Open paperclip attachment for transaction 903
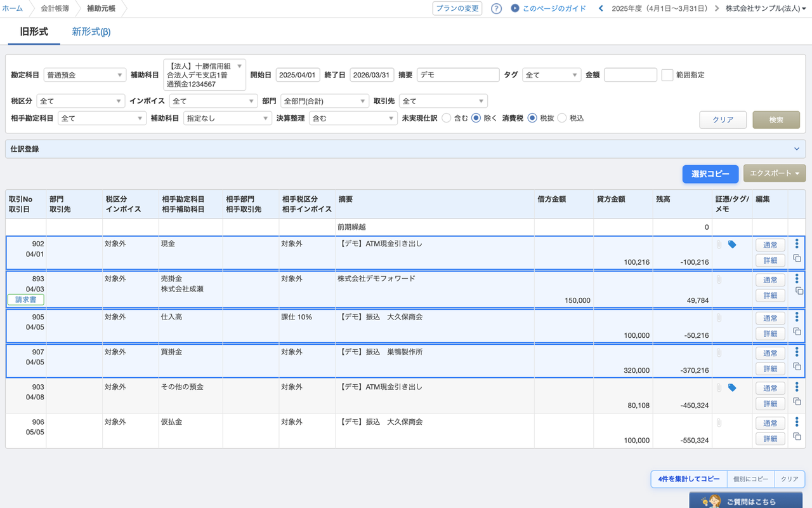The image size is (812, 508). [x=719, y=387]
